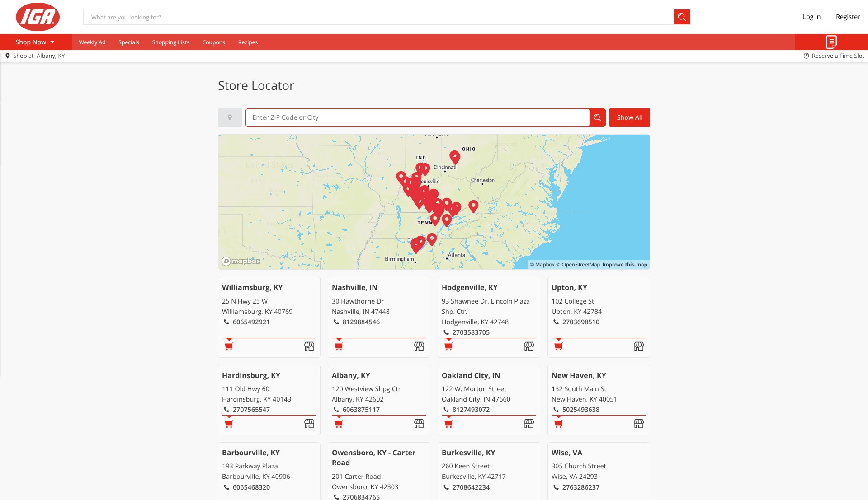
Task: Open the Specials menu item
Action: coord(129,42)
